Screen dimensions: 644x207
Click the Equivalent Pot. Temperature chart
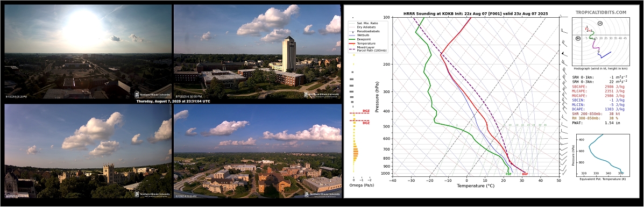tap(600, 154)
